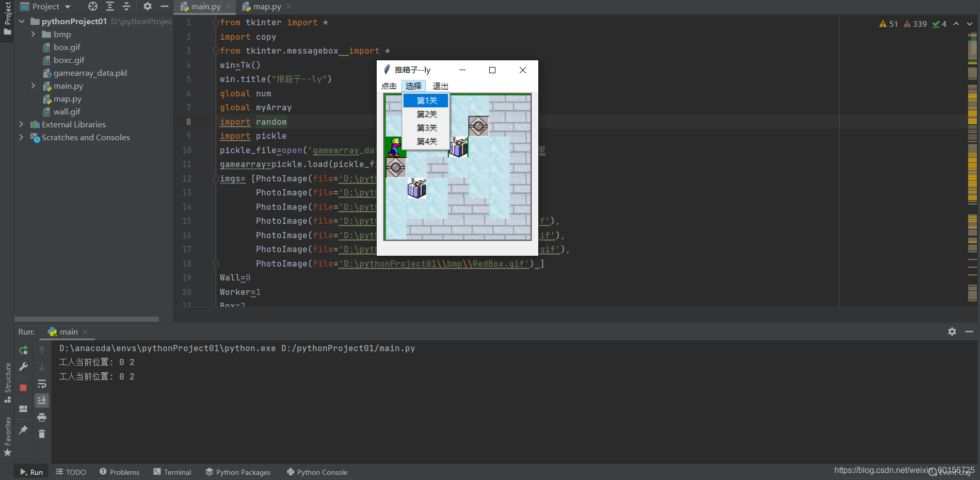
Task: Clear console with trash icon
Action: (x=42, y=434)
